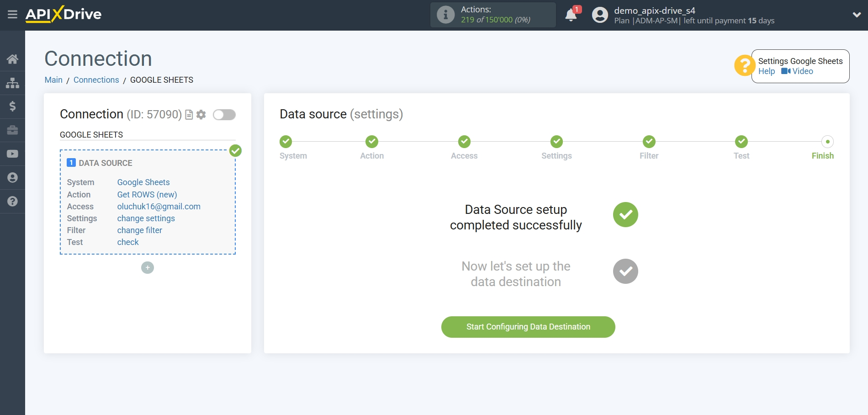Click the briefcase icon in the sidebar
Screen dimensions: 868x415
pos(12,130)
